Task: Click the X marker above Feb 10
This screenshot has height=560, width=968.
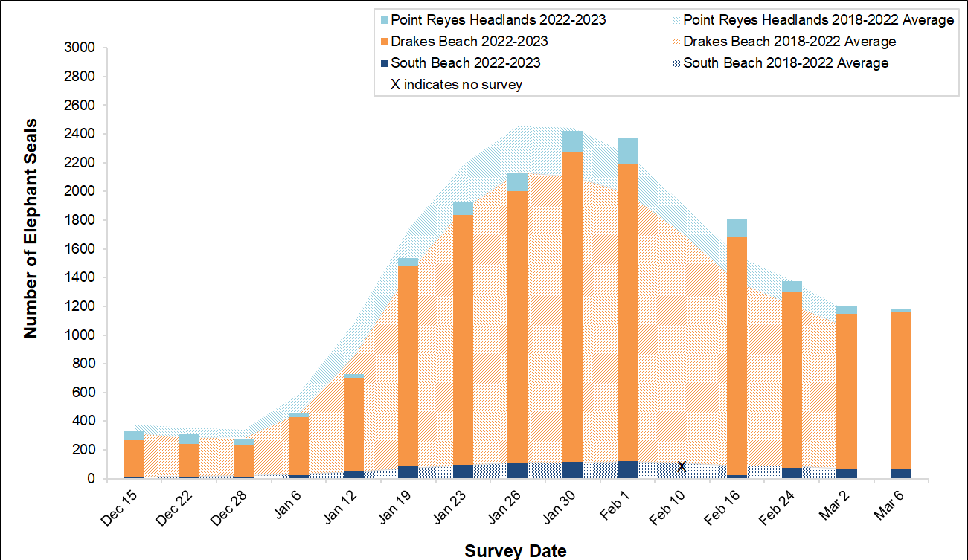Action: pos(682,466)
